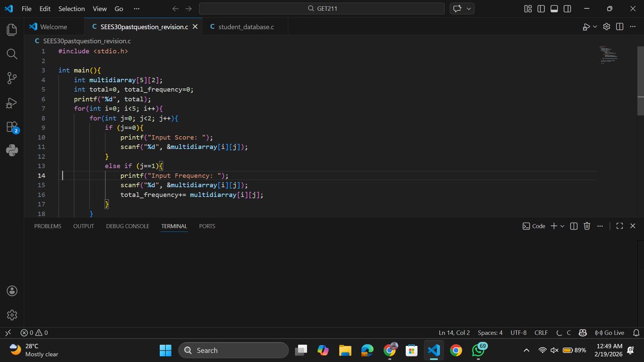Expand the run/debug options dropdown arrow
Viewport: 644px width, 362px height.
point(596,27)
